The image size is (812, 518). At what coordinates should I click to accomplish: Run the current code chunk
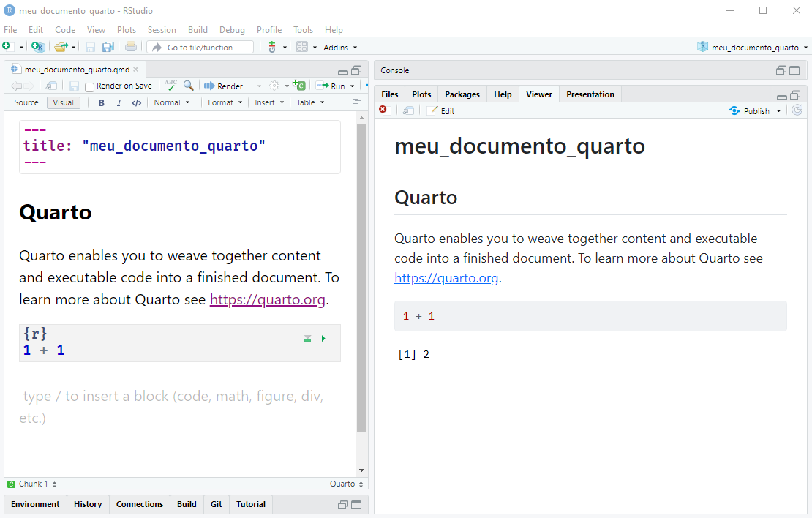(x=323, y=338)
